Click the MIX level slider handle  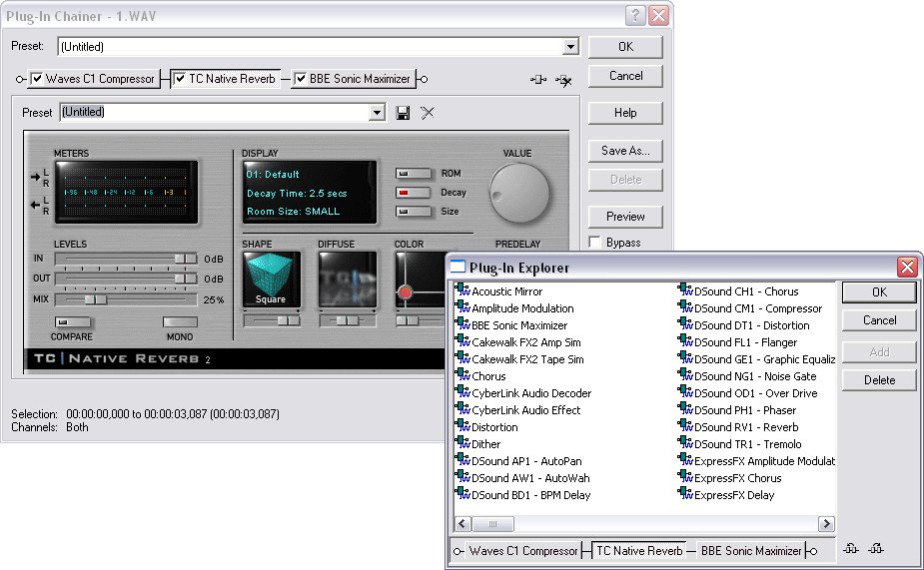coord(96,299)
